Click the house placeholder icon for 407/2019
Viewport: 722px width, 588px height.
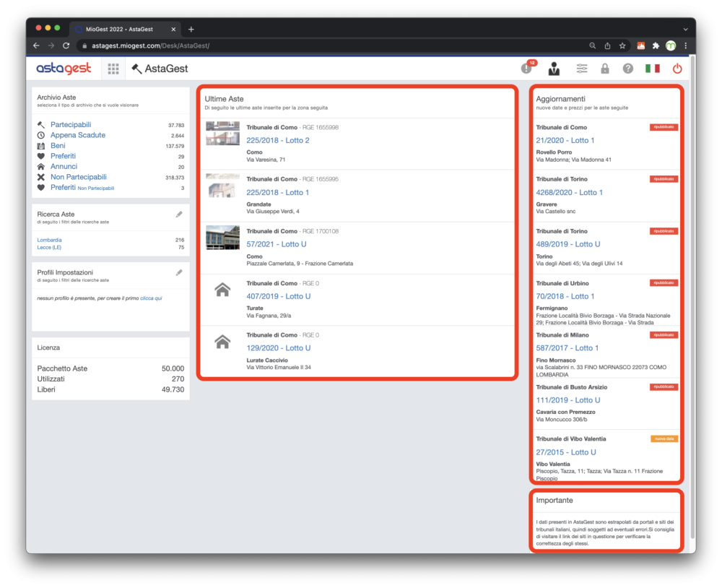tap(222, 290)
